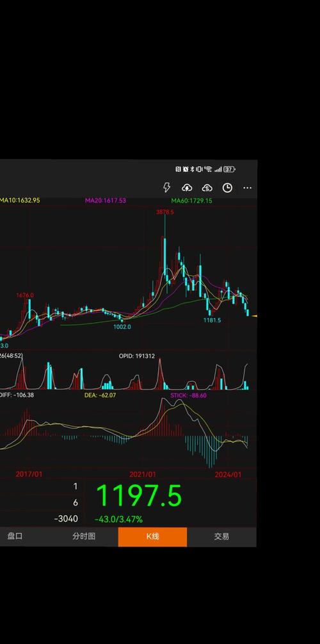Switch to the K线 tab
This screenshot has height=644, width=320.
click(x=152, y=537)
